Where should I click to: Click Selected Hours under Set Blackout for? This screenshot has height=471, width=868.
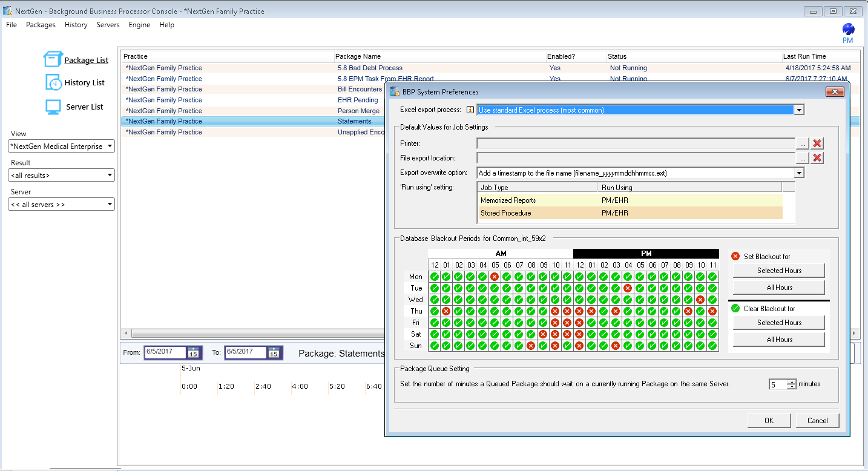coord(779,271)
